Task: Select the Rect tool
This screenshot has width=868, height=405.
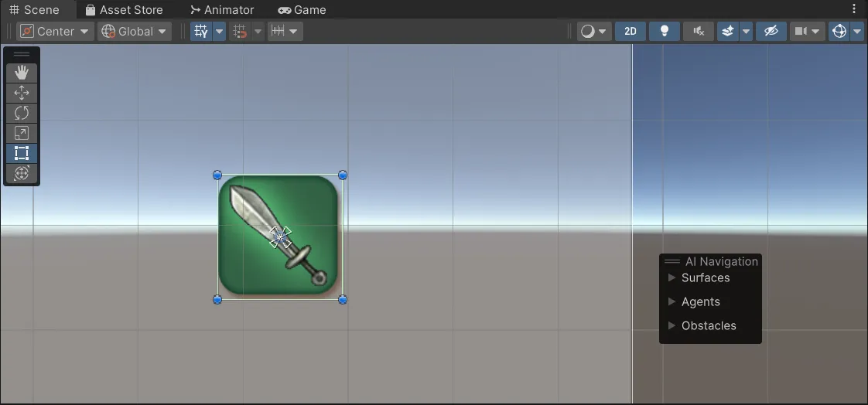Action: 22,153
